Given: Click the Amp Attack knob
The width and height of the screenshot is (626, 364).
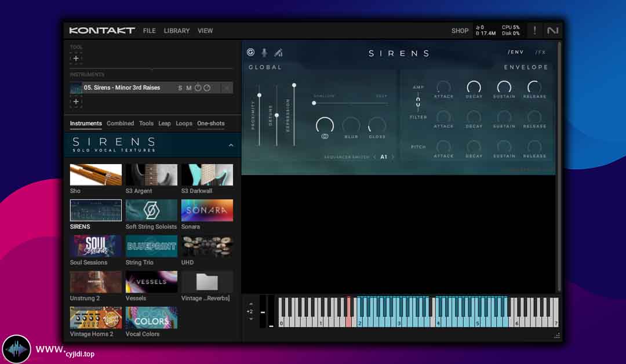Looking at the screenshot, I should (x=443, y=86).
